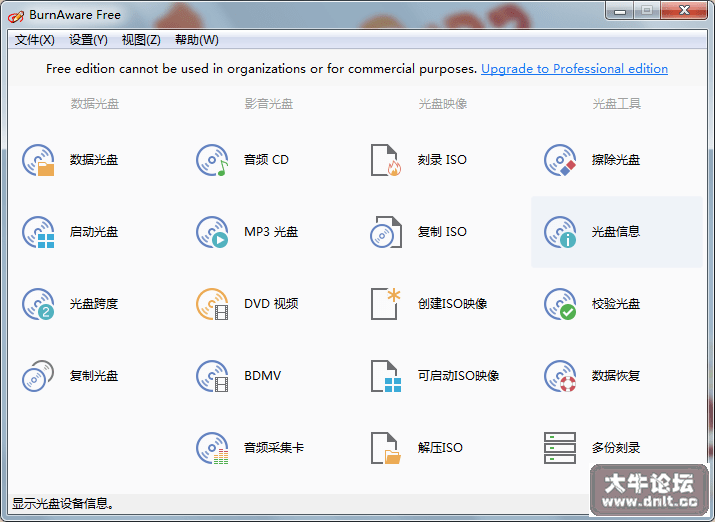Click the 校验光盘 verify disc icon

tap(560, 304)
